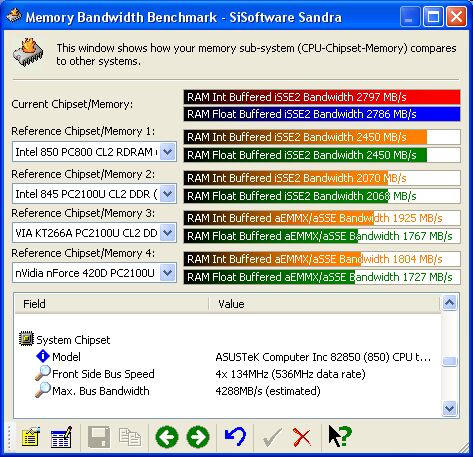The height and width of the screenshot is (457, 473).
Task: Select the Max. Bus Bandwidth row label
Action: pyautogui.click(x=101, y=391)
